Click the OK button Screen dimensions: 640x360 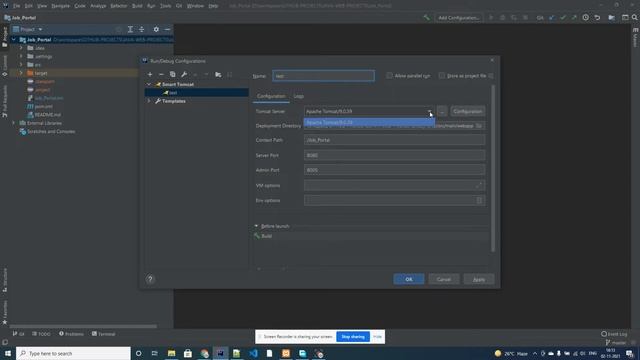409,279
